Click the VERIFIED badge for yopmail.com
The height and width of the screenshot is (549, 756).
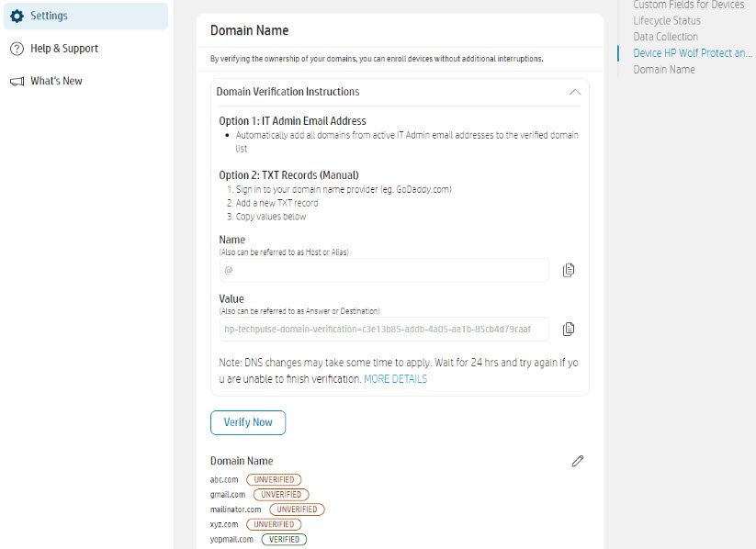tap(284, 539)
